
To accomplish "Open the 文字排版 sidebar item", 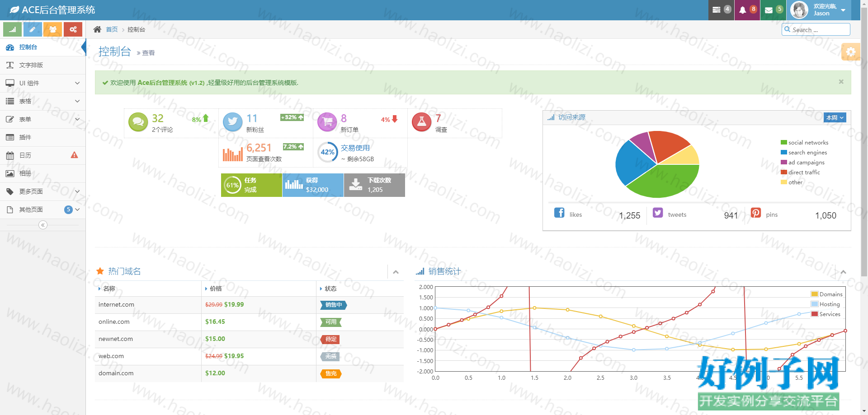I will point(43,65).
